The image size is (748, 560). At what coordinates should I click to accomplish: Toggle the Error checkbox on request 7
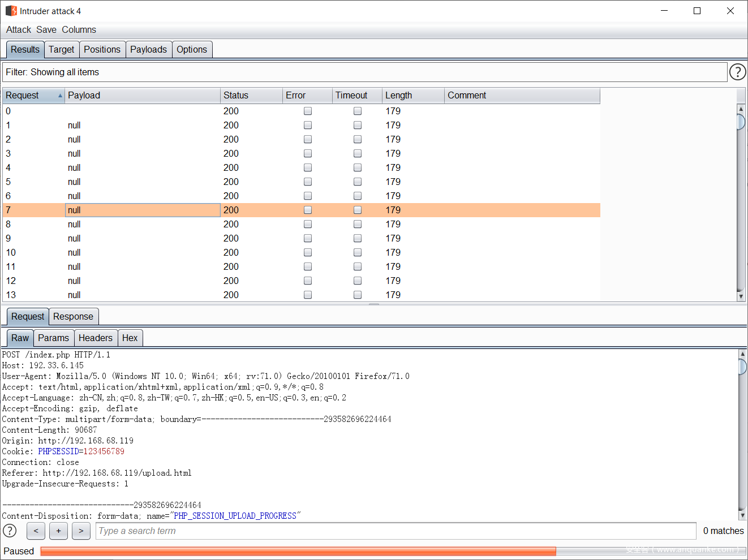pyautogui.click(x=307, y=210)
